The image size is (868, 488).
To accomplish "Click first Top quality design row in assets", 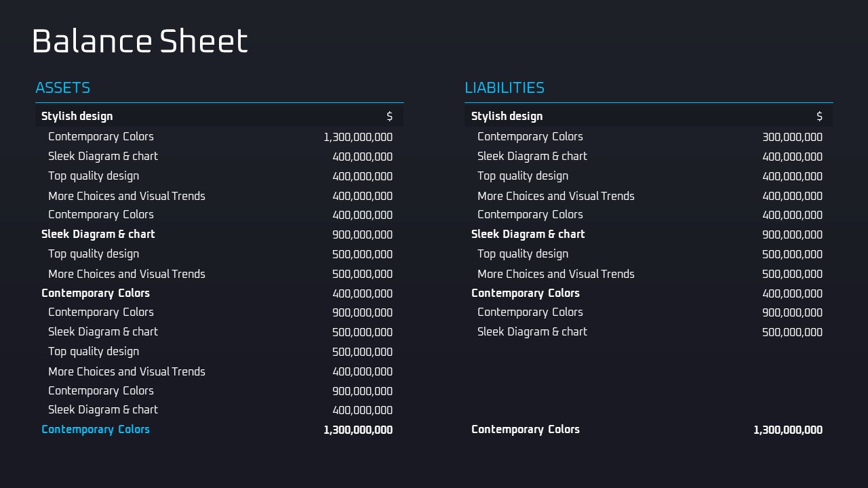I will 94,176.
